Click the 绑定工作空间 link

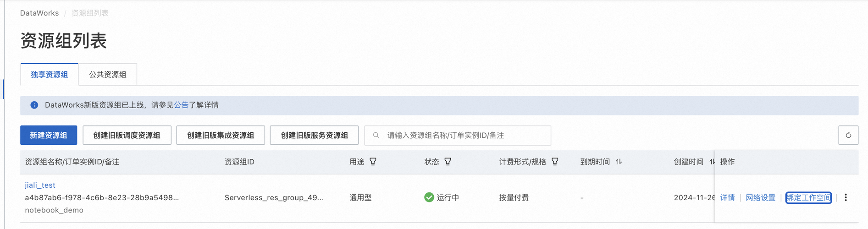click(808, 197)
